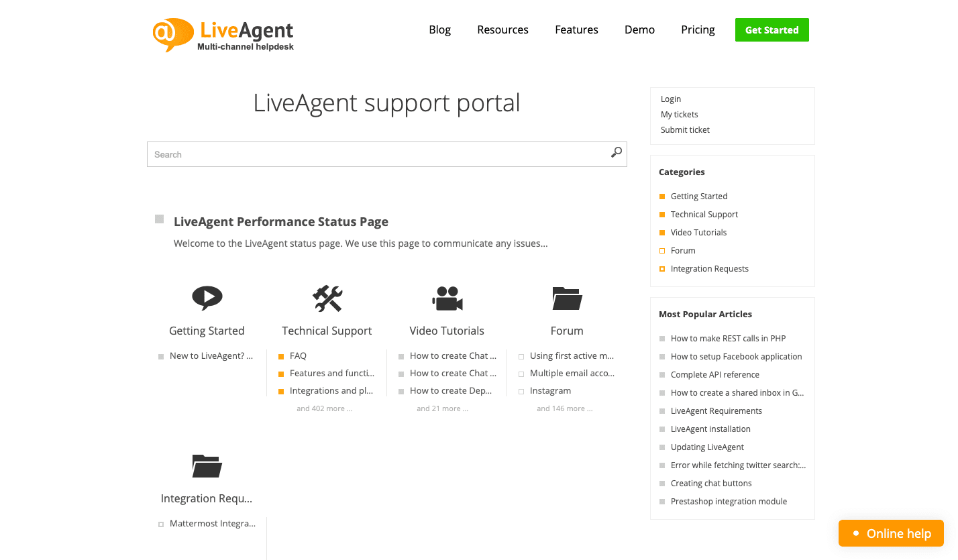Image resolution: width=958 pixels, height=560 pixels.
Task: Open Integration Requests folder icon
Action: pyautogui.click(x=207, y=465)
